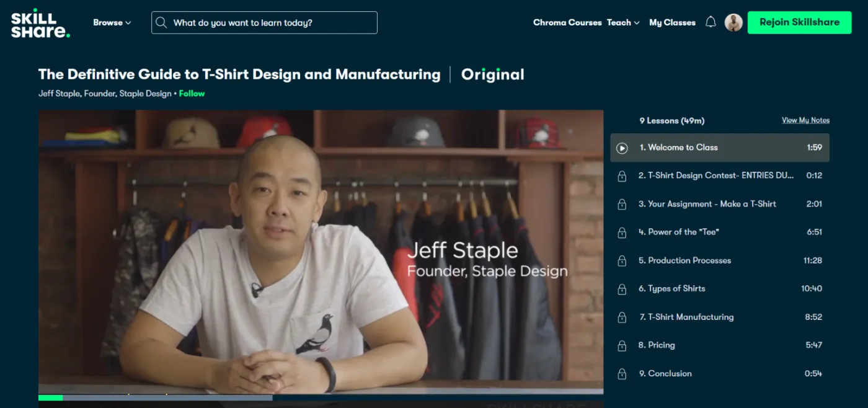868x408 pixels.
Task: Click lock icon for Types of Shirts
Action: coord(622,289)
